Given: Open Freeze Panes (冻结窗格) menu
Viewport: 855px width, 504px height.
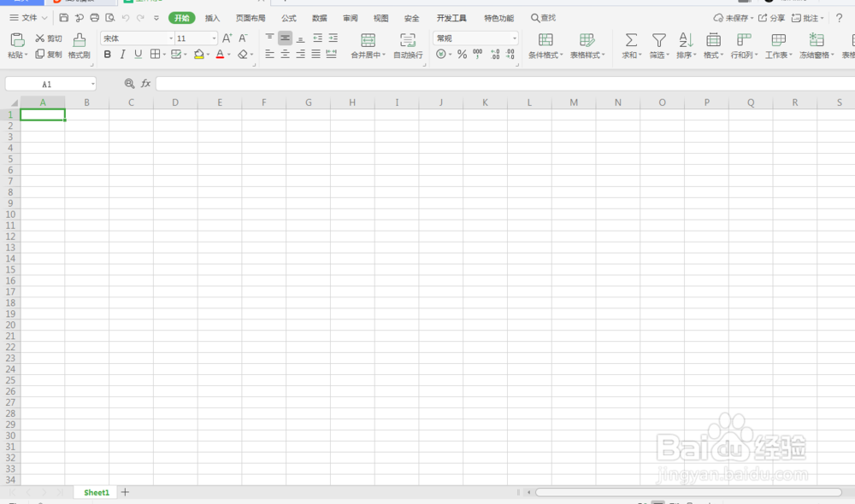Looking at the screenshot, I should [x=817, y=46].
